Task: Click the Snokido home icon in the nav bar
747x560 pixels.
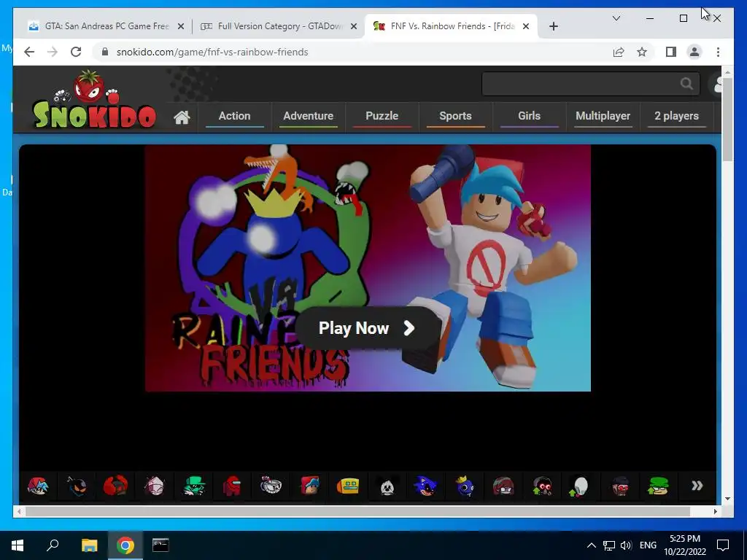Action: (182, 117)
